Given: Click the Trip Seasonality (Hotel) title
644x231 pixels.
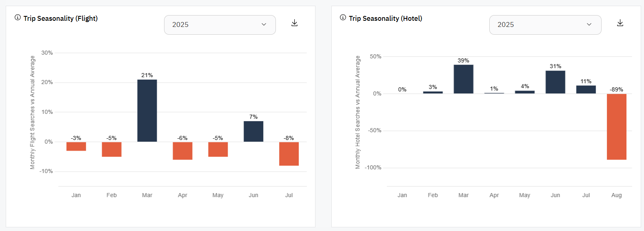Looking at the screenshot, I should click(385, 18).
